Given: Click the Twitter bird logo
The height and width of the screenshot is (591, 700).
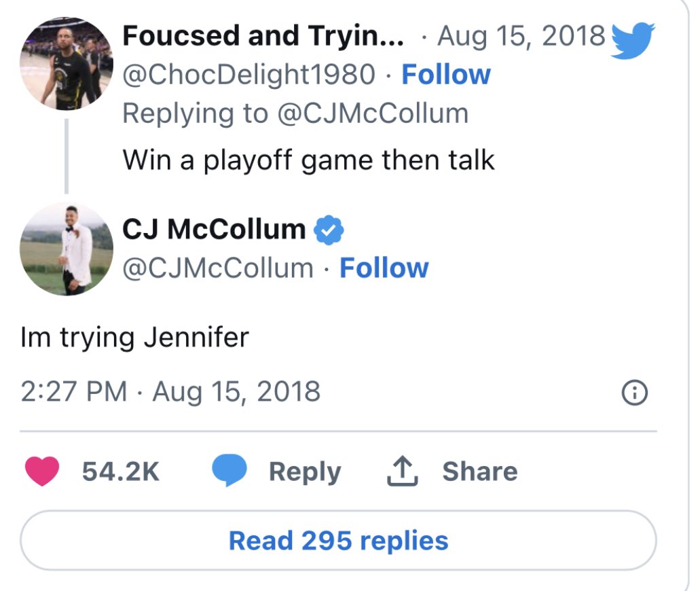Looking at the screenshot, I should [x=632, y=39].
